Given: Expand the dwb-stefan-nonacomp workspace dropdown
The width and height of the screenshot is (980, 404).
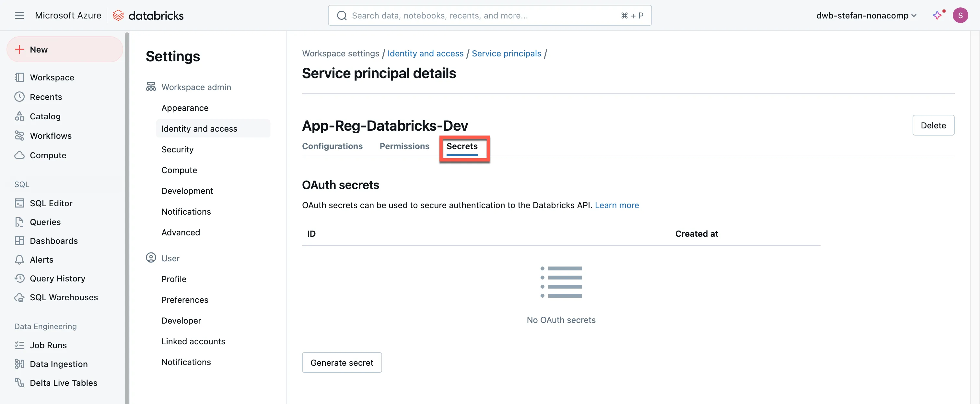Looking at the screenshot, I should click(x=866, y=16).
